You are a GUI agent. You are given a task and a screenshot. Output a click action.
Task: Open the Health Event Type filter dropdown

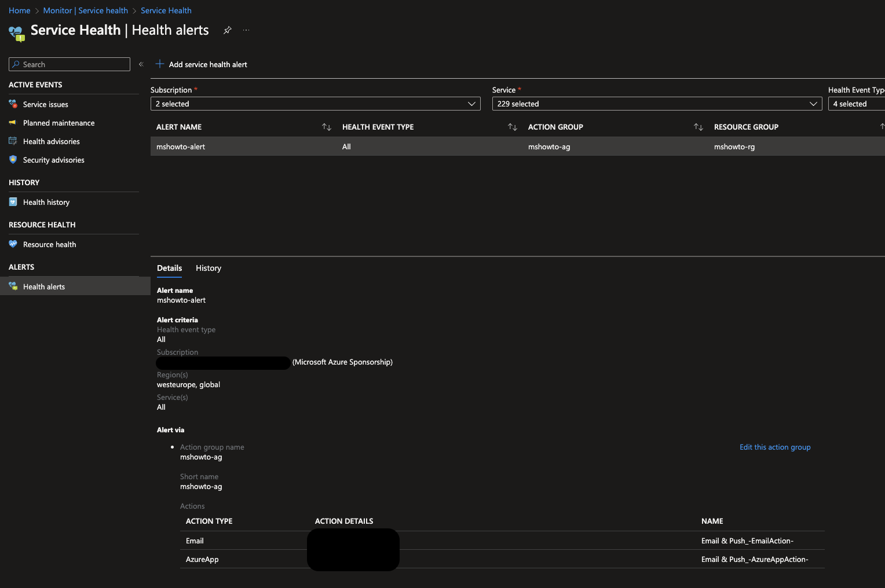point(857,104)
